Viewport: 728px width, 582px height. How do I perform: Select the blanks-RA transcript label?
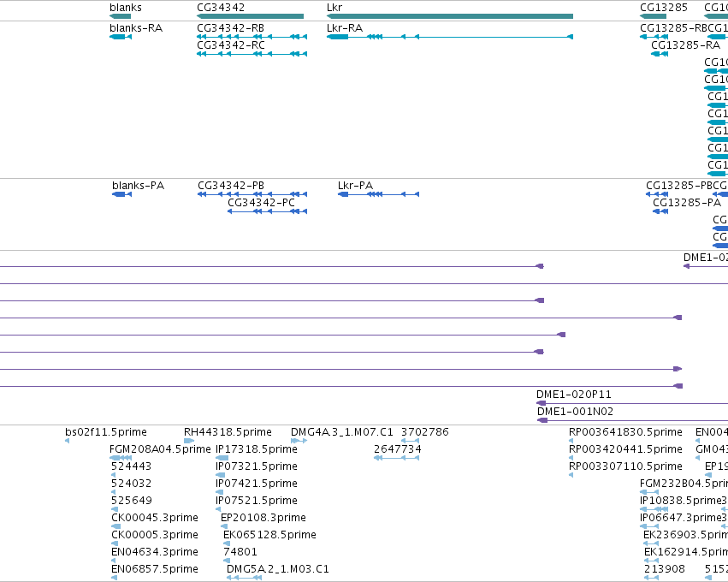point(136,28)
